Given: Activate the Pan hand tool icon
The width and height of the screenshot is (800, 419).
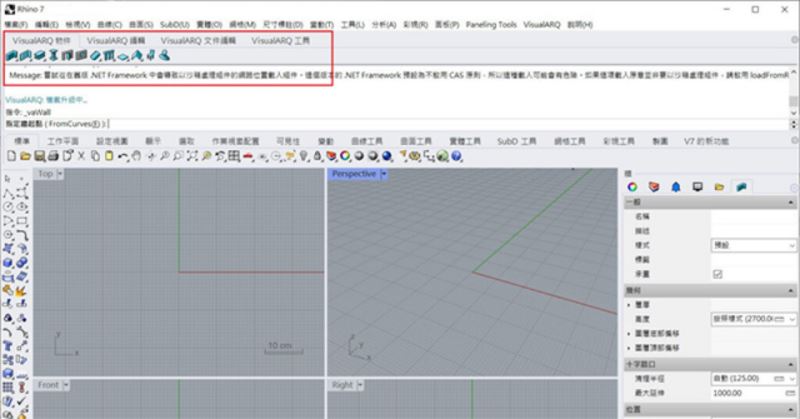Looking at the screenshot, I should click(136, 156).
